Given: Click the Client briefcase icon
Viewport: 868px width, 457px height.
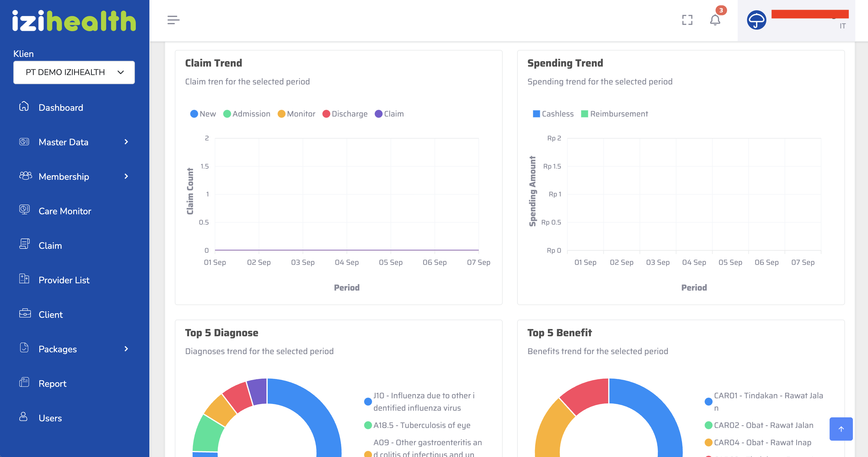Looking at the screenshot, I should (x=25, y=313).
